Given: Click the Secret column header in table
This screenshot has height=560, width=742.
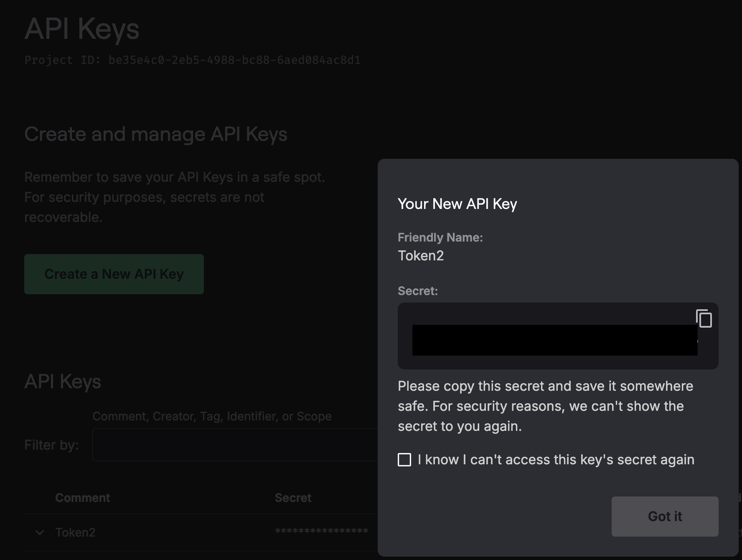Looking at the screenshot, I should click(293, 498).
